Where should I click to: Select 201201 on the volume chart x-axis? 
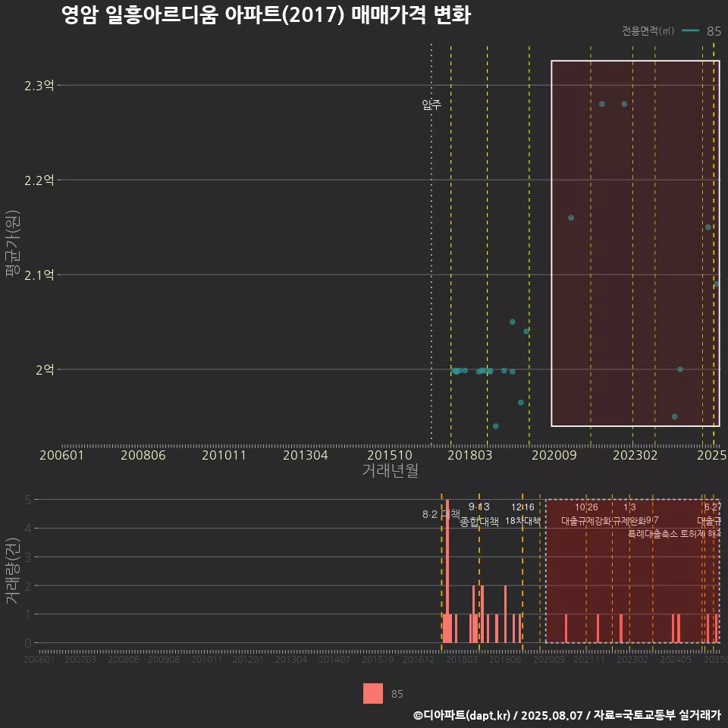click(247, 659)
